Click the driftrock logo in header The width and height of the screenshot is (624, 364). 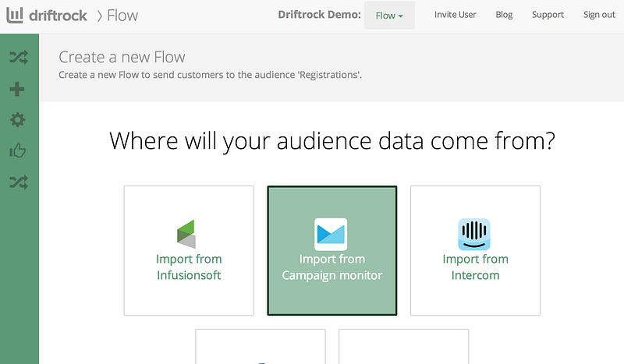pos(47,16)
